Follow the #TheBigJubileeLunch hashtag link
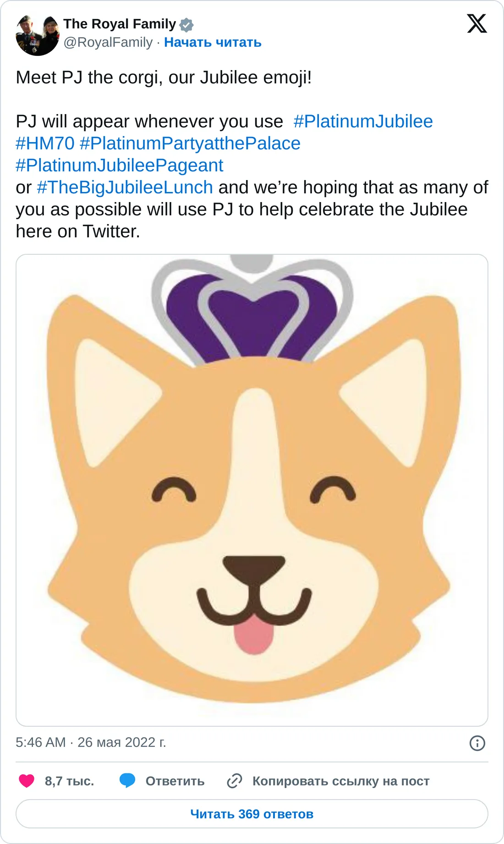The height and width of the screenshot is (844, 504). (x=125, y=187)
